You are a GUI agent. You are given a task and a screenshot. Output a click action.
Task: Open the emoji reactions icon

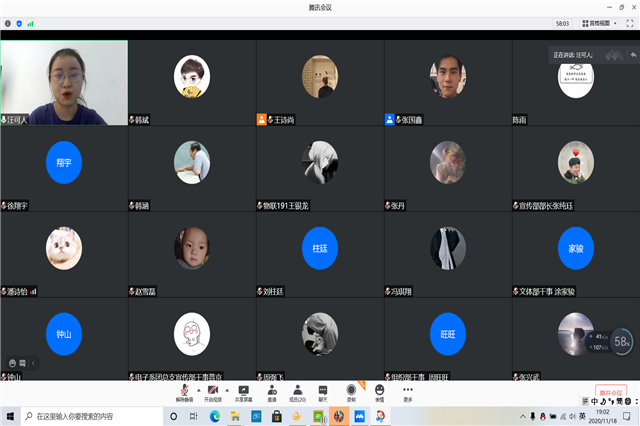379,390
